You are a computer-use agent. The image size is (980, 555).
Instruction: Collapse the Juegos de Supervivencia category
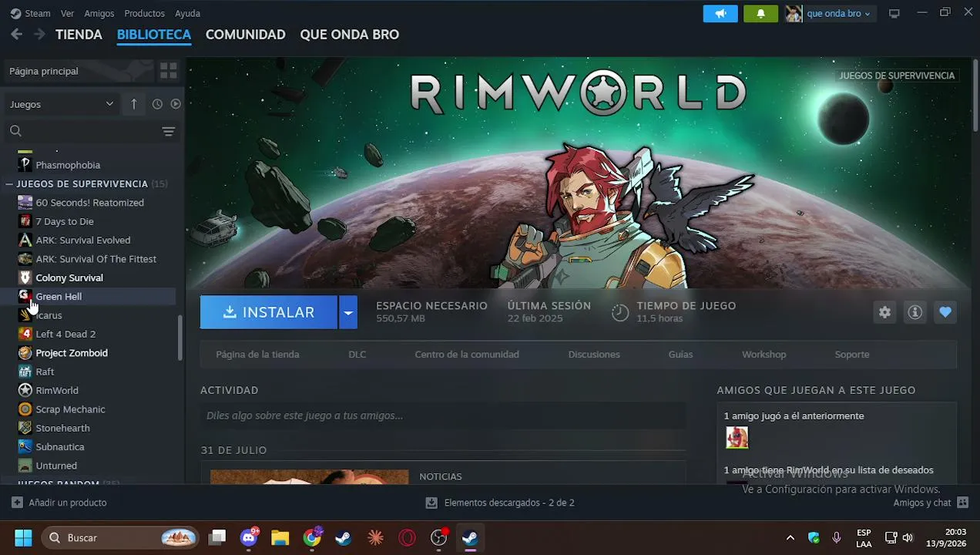tap(10, 184)
